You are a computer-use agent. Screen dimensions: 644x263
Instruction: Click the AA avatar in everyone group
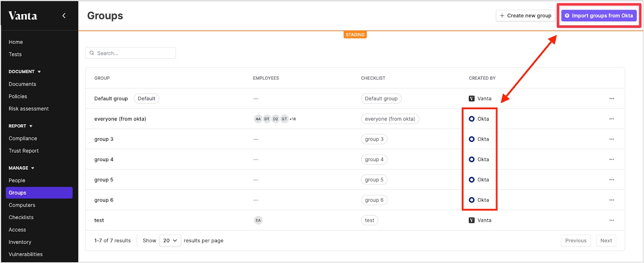click(x=258, y=119)
